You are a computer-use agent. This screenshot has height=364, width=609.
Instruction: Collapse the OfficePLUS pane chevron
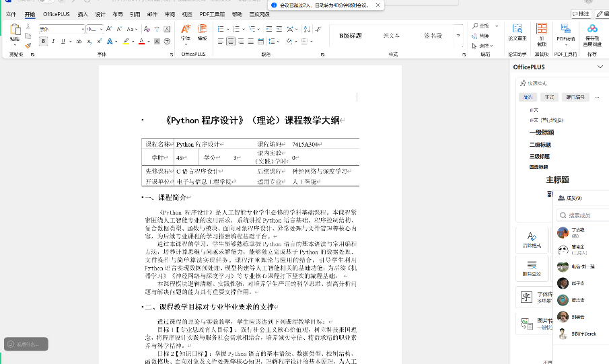600,67
